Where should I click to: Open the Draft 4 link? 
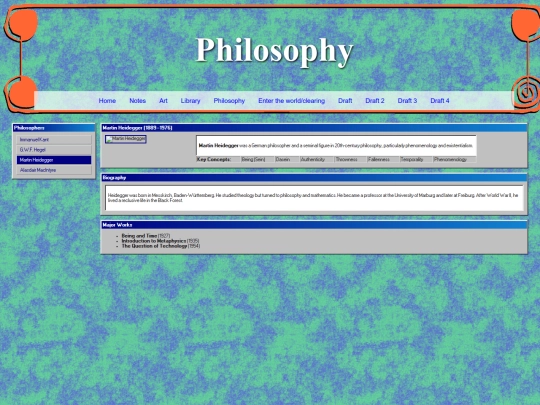click(440, 101)
